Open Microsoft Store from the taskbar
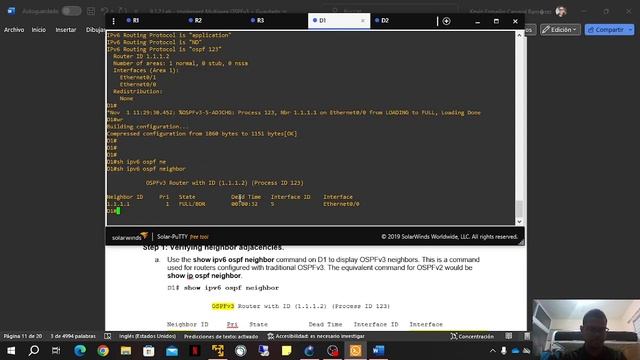 click(149, 351)
